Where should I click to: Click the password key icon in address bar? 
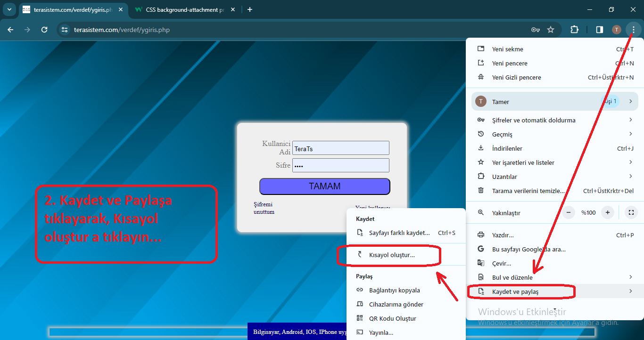coord(535,30)
